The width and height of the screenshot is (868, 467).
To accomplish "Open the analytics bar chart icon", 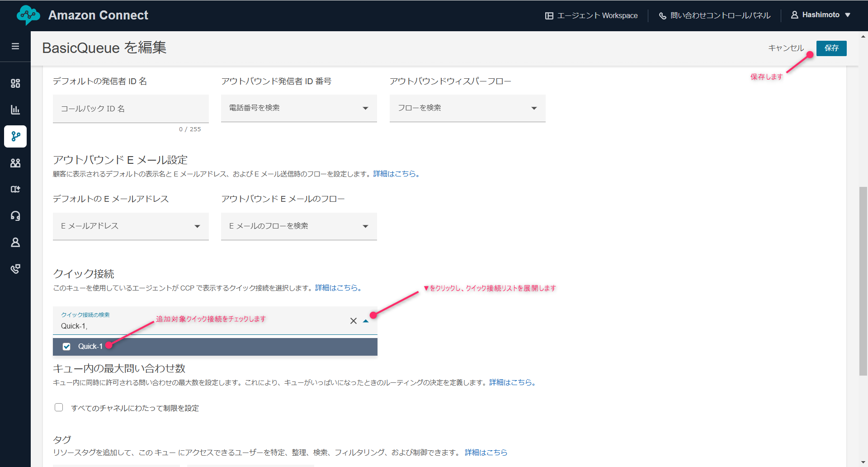I will coord(15,110).
